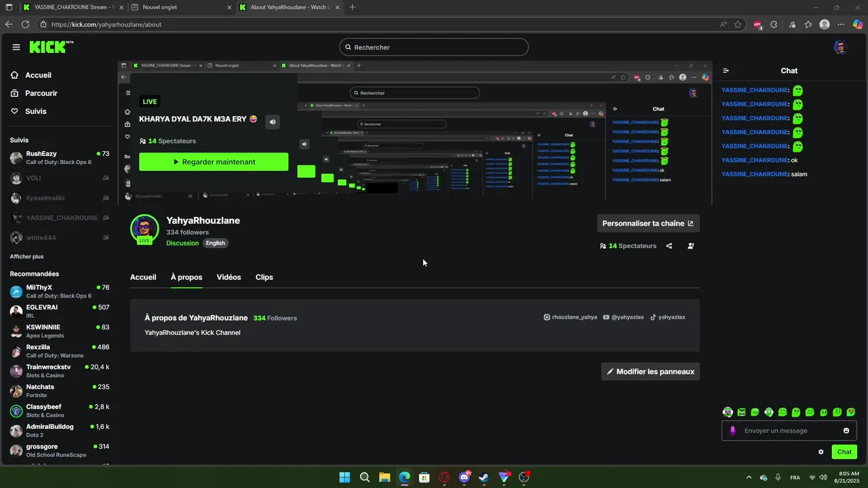Go to Parcourir in sidebar

point(41,94)
